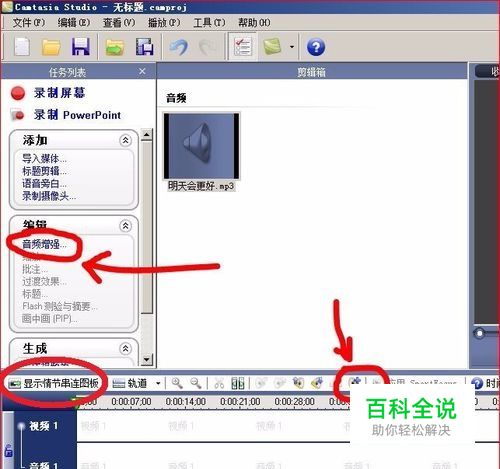Click the preview playback slider handle
Viewport: 500px width, 469px height.
click(x=480, y=333)
